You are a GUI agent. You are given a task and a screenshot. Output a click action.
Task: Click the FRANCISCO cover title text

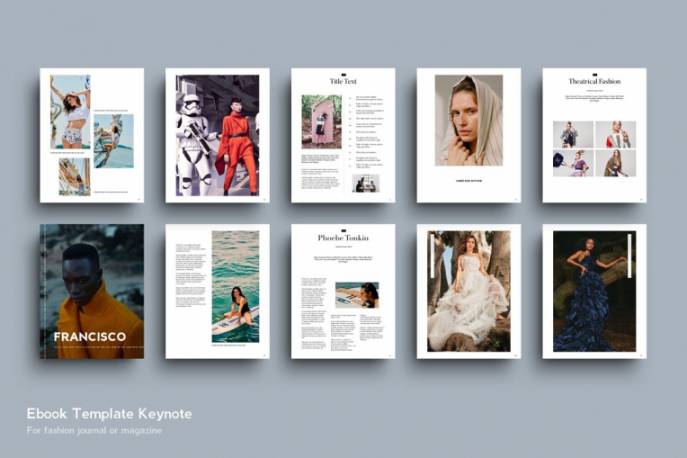tap(90, 337)
